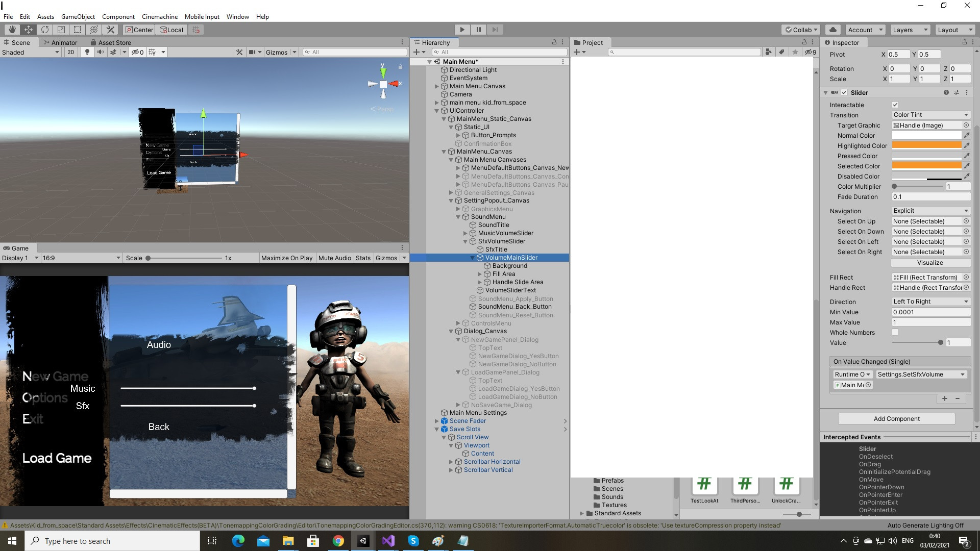This screenshot has width=980, height=551.
Task: Select the Rect Transform tool
Action: point(78,29)
